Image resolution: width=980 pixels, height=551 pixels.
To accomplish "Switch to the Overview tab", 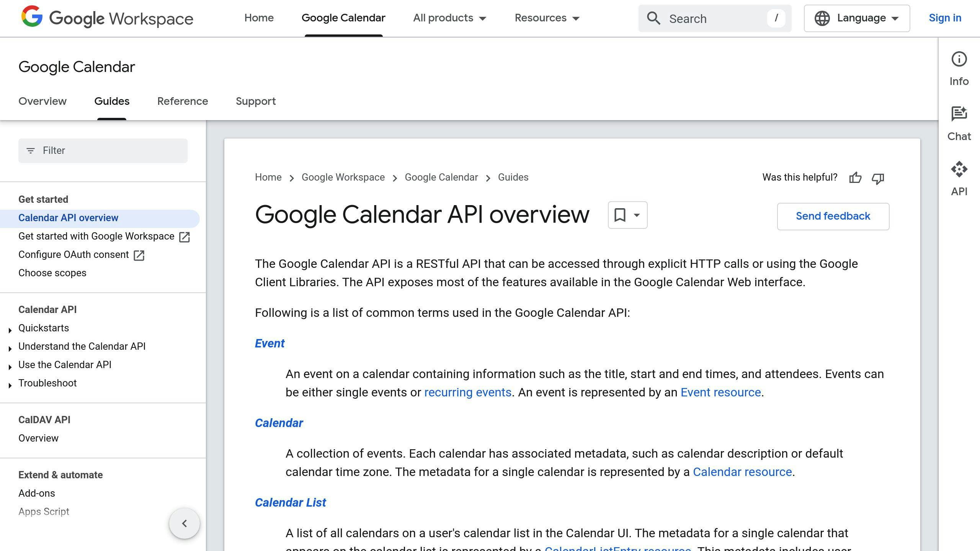I will coord(42,101).
